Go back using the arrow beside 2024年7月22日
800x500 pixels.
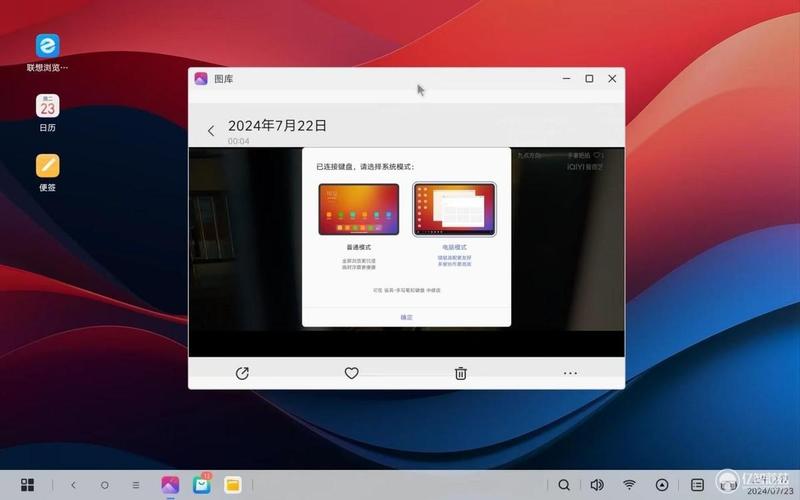211,131
